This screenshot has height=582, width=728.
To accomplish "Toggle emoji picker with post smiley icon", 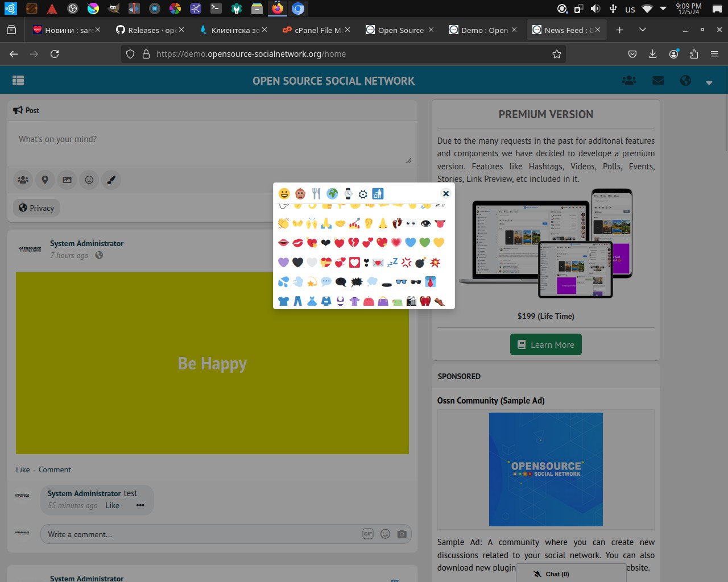I will (x=89, y=180).
